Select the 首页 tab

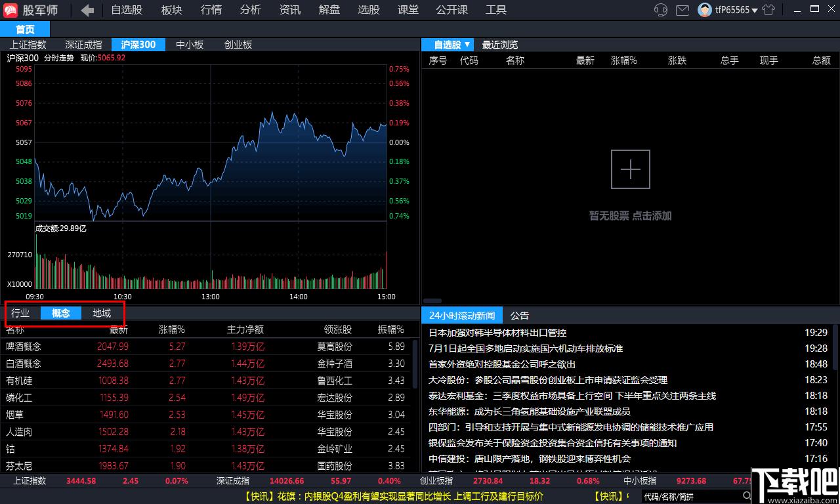[x=25, y=30]
